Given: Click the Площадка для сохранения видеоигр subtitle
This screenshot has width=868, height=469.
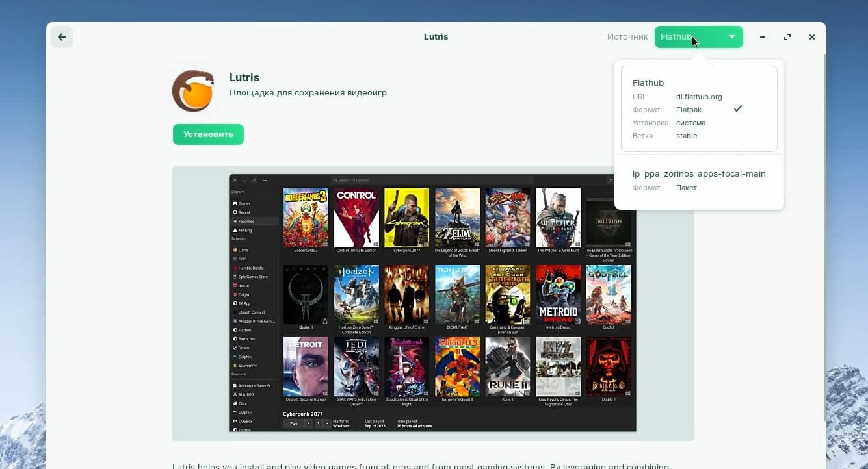Looking at the screenshot, I should tap(308, 93).
